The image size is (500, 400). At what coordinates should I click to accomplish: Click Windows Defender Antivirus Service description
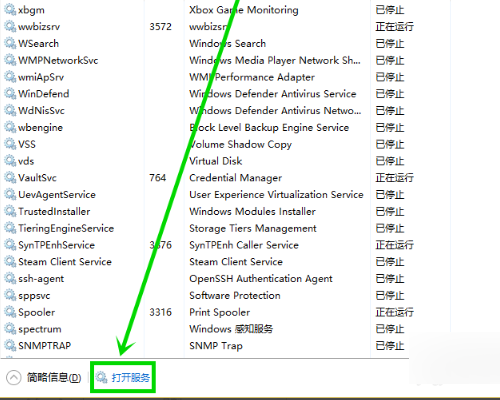273,94
